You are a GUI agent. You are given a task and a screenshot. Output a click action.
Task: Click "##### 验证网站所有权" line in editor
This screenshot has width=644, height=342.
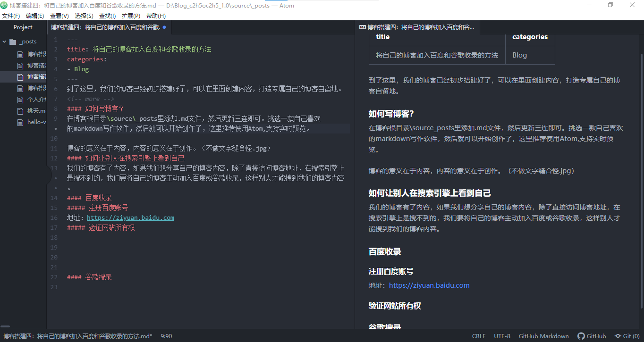pyautogui.click(x=101, y=228)
